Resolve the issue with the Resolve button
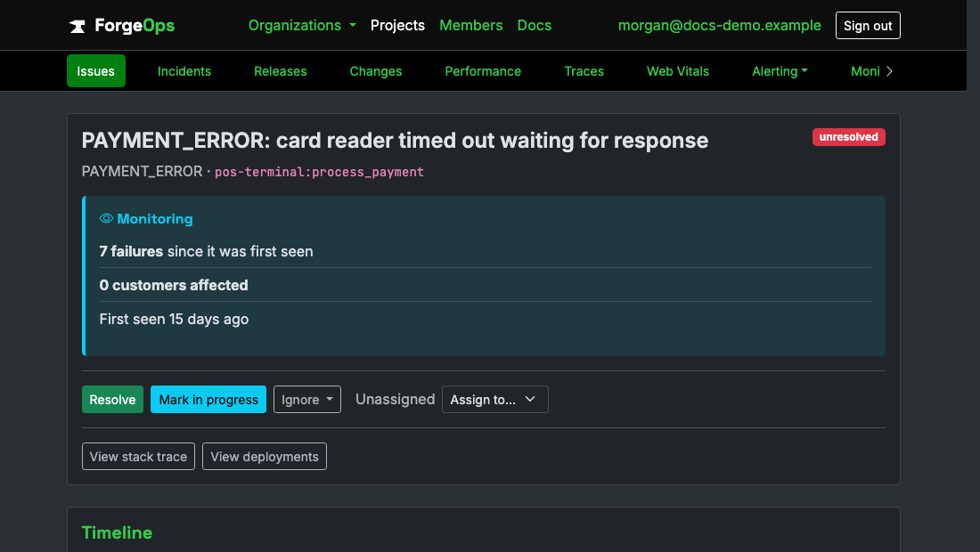This screenshot has width=980, height=552. coord(112,400)
